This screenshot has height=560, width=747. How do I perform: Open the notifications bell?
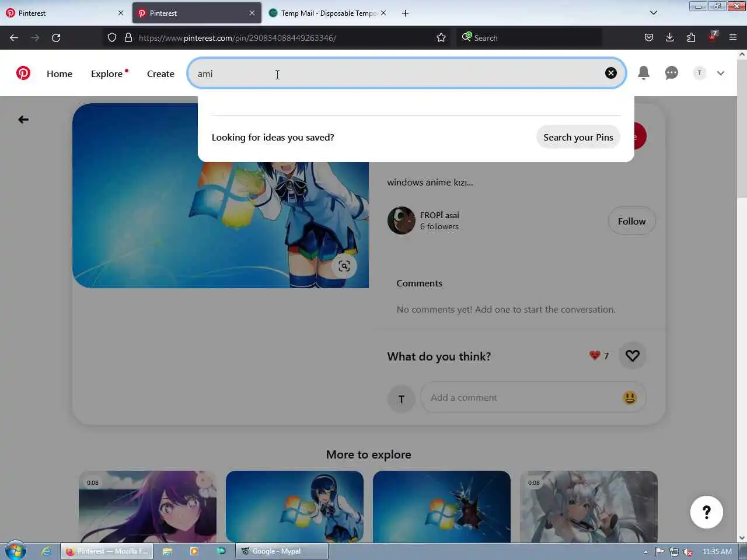pyautogui.click(x=644, y=73)
